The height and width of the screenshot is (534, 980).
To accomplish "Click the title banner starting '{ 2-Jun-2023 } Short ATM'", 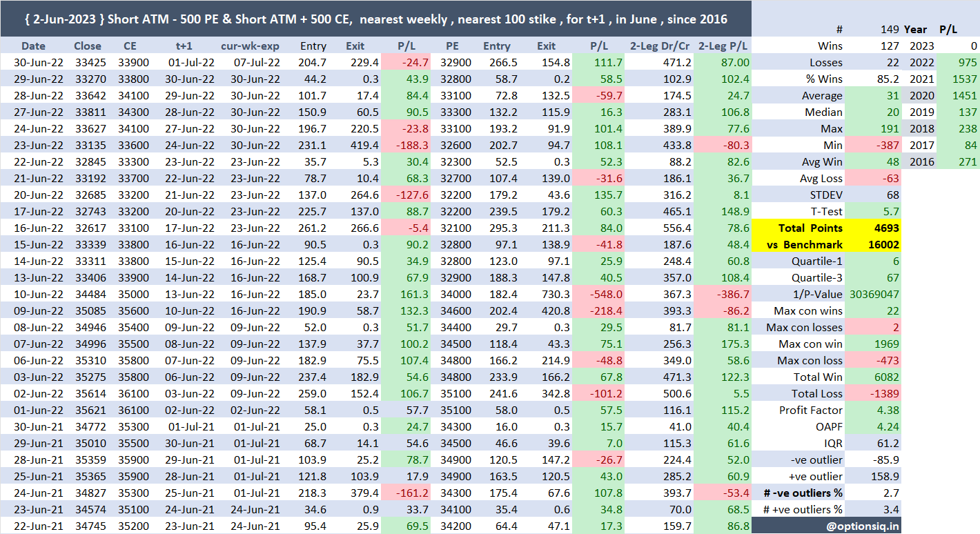I will click(375, 19).
